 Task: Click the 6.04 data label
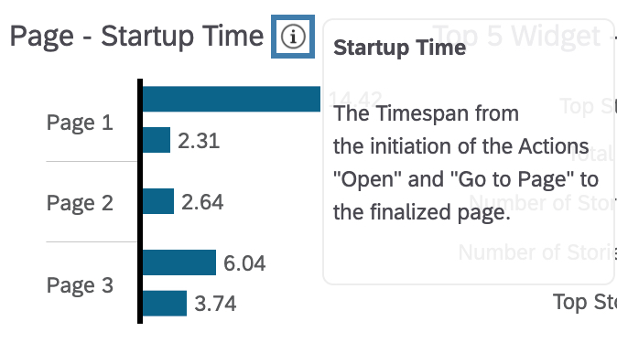click(244, 263)
